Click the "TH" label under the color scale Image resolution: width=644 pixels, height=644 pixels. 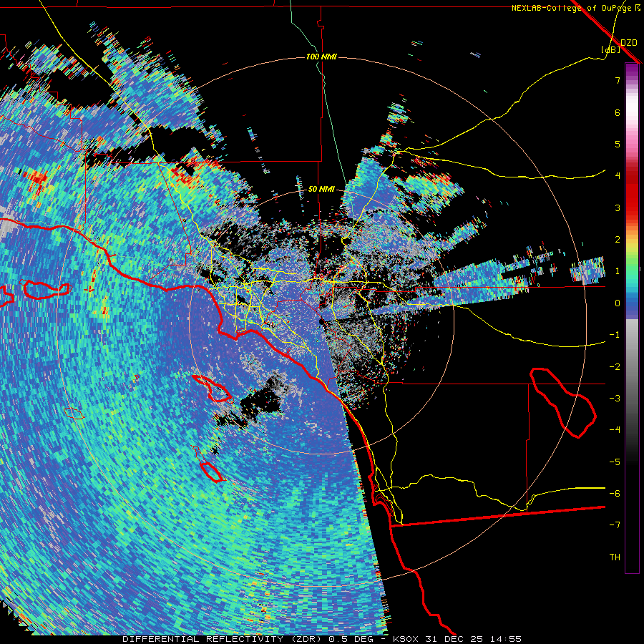(615, 557)
